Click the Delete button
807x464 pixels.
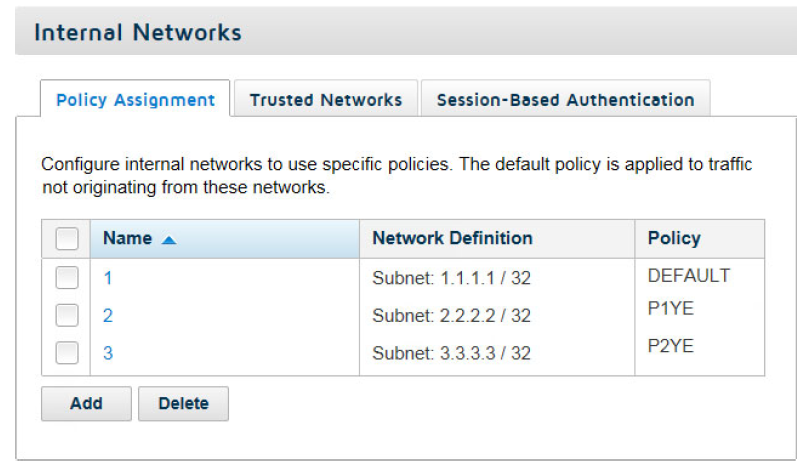tap(183, 404)
